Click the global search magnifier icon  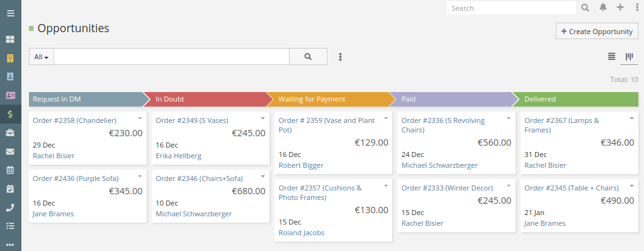(x=585, y=8)
